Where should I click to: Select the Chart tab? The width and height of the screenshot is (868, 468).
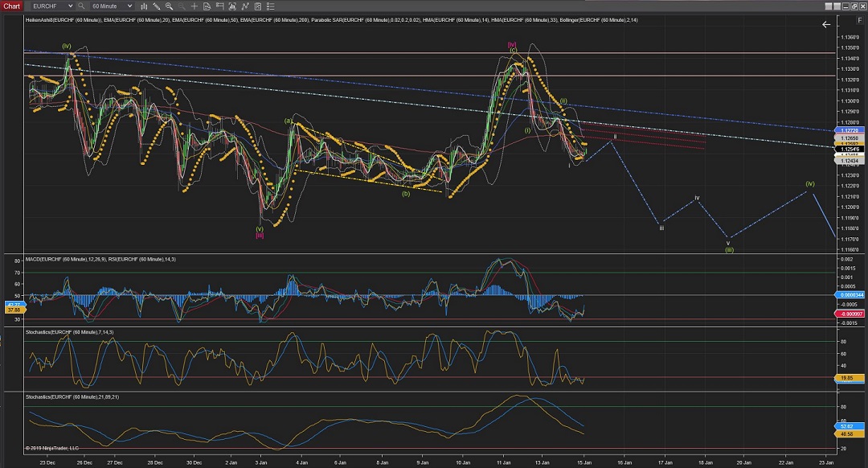(x=11, y=6)
